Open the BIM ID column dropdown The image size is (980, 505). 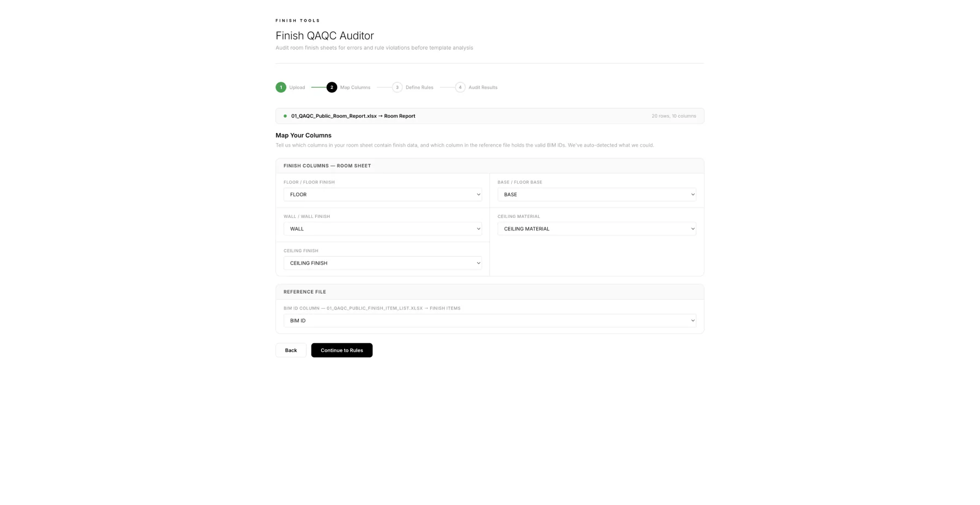click(x=489, y=320)
